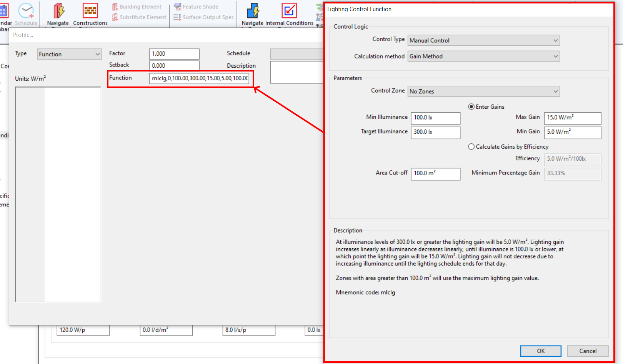Click the Navigate building icon
The height and width of the screenshot is (364, 623).
pos(58,11)
